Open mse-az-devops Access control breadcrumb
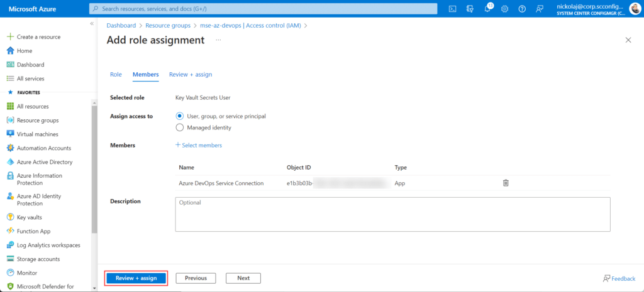The image size is (644, 292). click(x=250, y=25)
